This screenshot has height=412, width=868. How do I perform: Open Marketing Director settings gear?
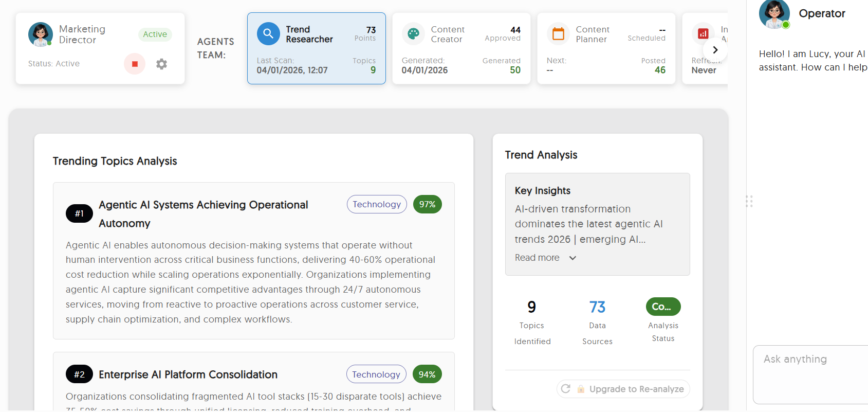click(161, 64)
